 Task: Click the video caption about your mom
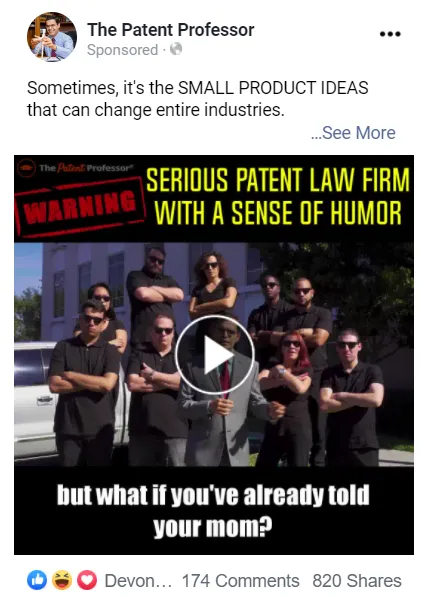(213, 511)
